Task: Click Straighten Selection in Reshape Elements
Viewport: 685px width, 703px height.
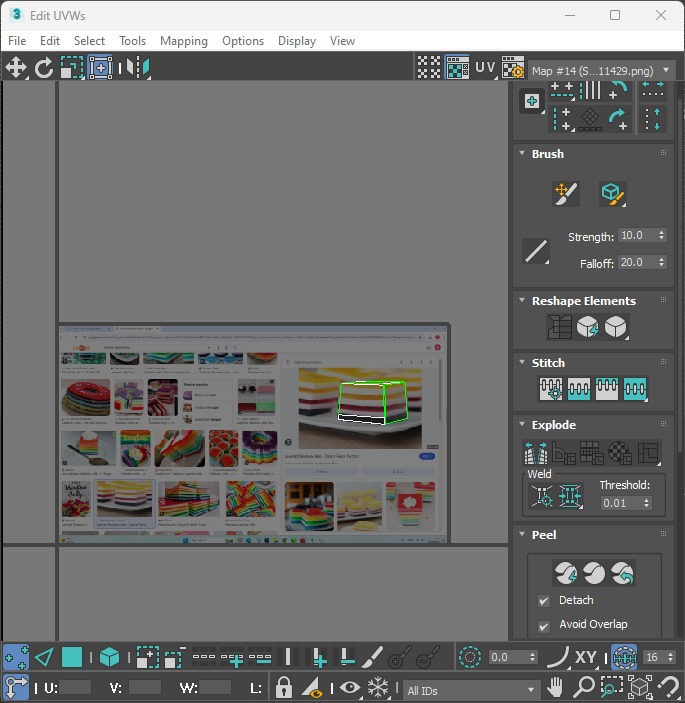Action: [559, 326]
